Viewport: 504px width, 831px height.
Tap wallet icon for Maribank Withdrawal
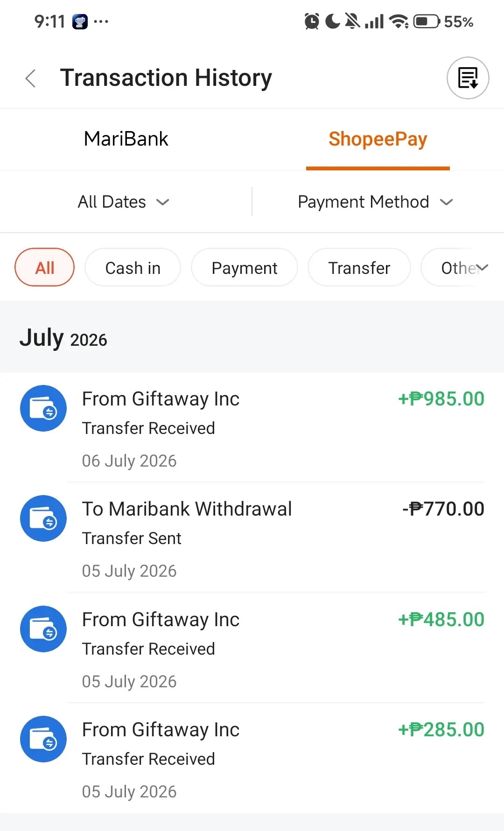pos(43,518)
